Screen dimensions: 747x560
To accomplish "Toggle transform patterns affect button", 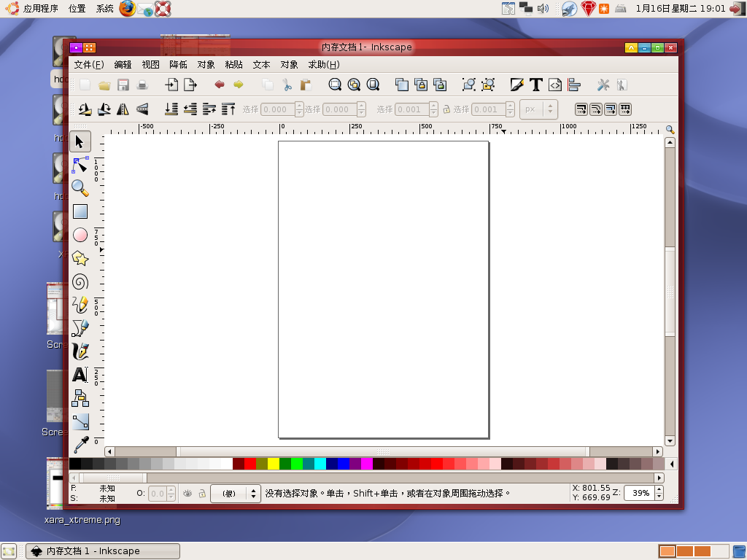I will point(625,109).
